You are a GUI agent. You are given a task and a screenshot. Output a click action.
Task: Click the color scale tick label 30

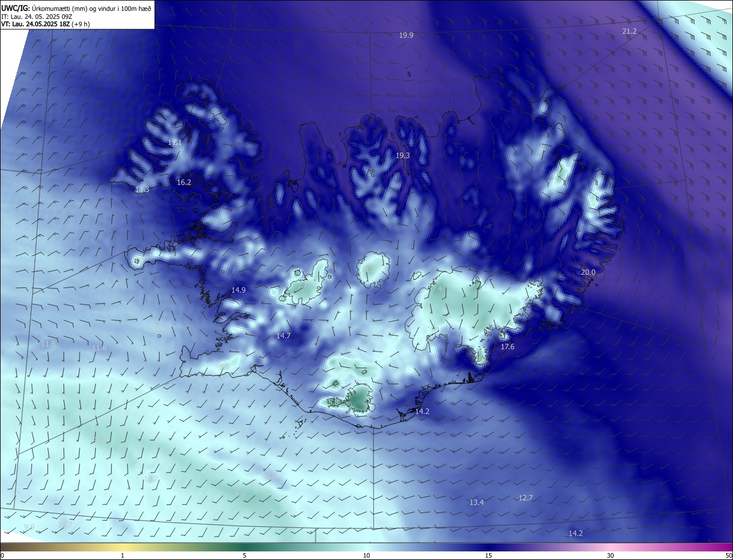point(610,555)
